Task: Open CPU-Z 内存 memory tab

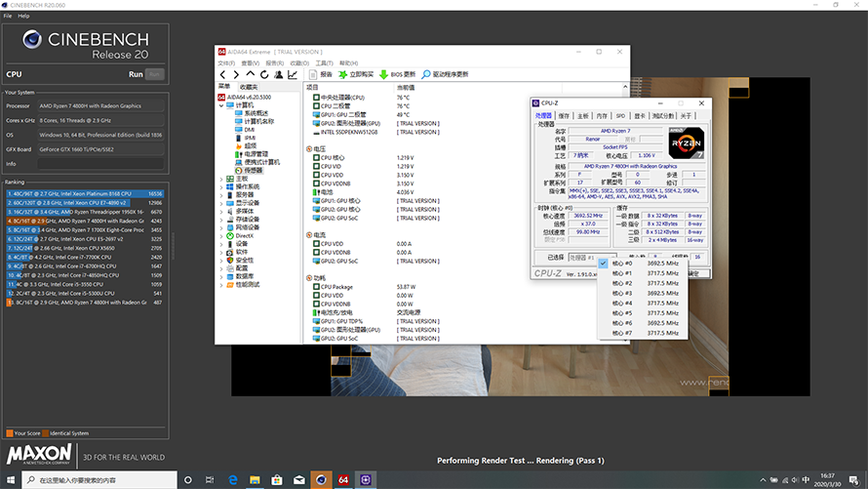Action: 602,116
